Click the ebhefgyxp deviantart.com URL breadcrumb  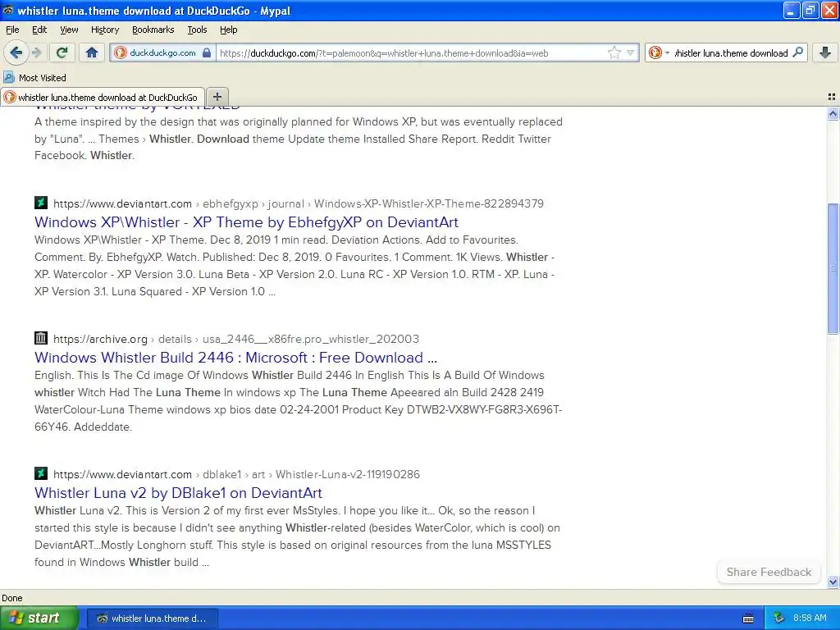(299, 203)
